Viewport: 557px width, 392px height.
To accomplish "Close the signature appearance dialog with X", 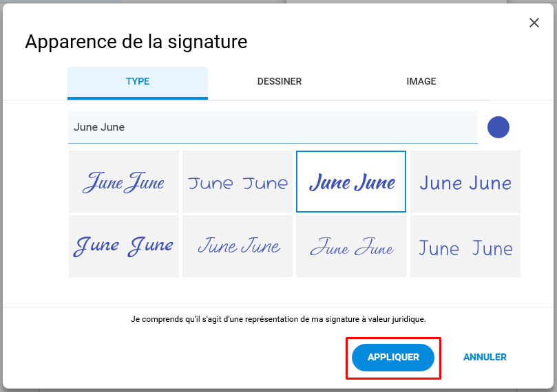I will point(534,23).
